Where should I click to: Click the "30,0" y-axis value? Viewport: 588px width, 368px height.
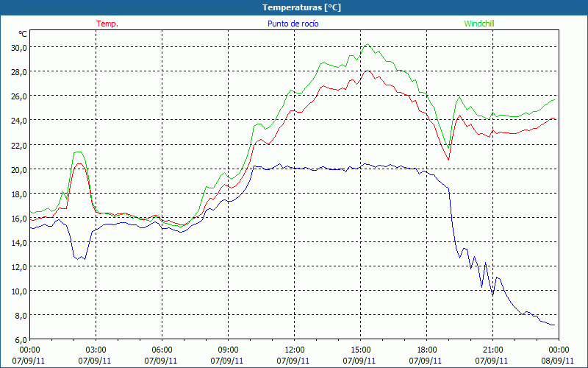19,47
